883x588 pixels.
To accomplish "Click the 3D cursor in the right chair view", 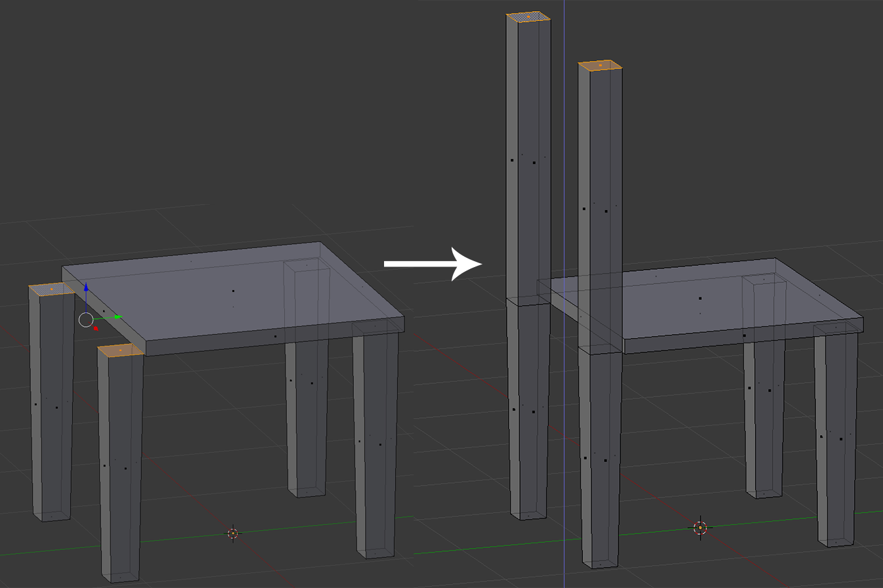I will pos(700,527).
